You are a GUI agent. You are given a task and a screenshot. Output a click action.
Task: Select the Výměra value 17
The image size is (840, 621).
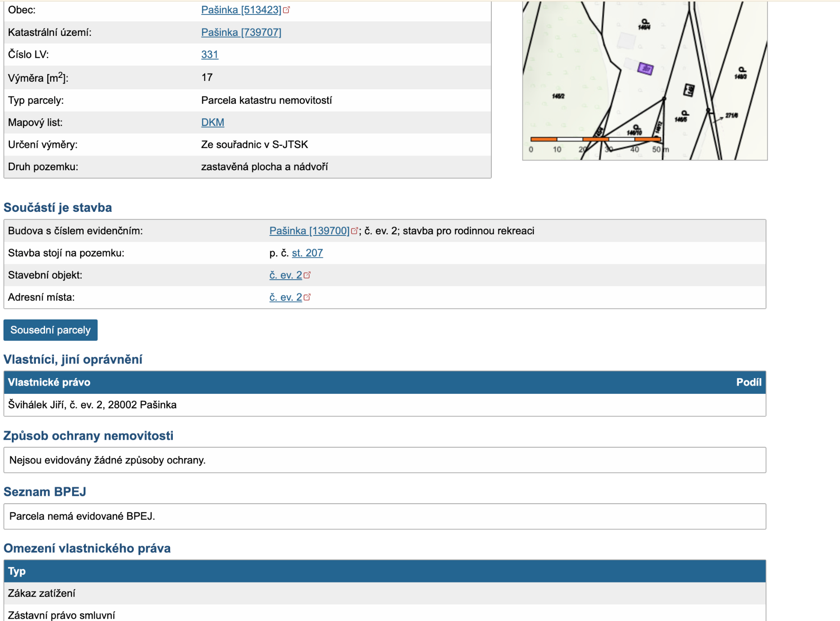pos(207,77)
